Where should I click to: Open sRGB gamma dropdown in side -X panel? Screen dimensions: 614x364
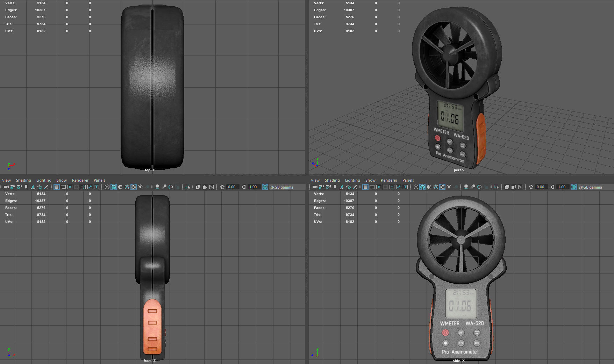[x=595, y=187]
